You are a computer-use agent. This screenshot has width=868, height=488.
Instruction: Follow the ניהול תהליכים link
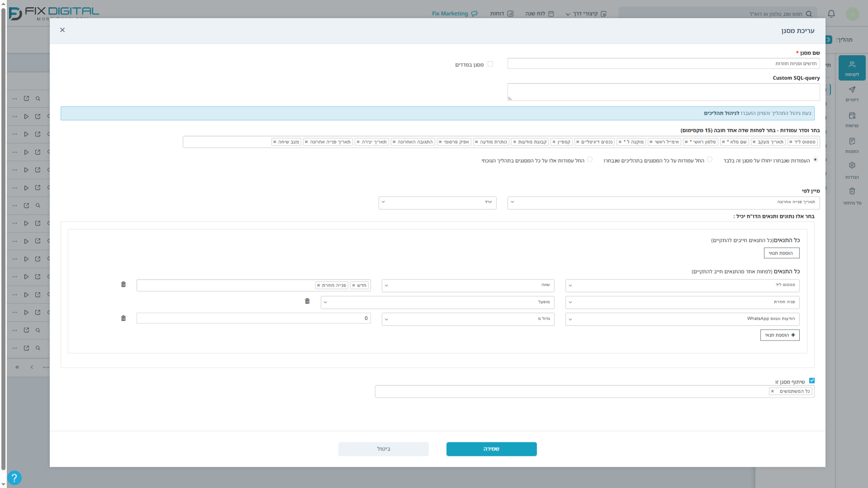click(x=722, y=114)
